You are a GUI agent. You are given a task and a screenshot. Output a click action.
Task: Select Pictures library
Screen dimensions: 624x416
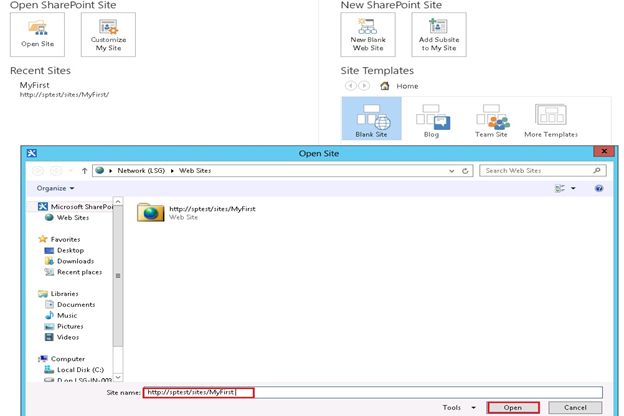pos(64,326)
